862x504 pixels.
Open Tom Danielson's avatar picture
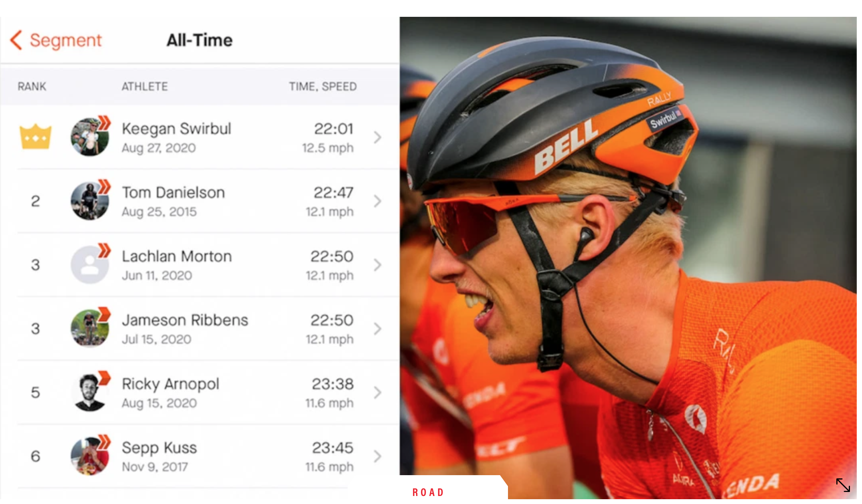(89, 201)
